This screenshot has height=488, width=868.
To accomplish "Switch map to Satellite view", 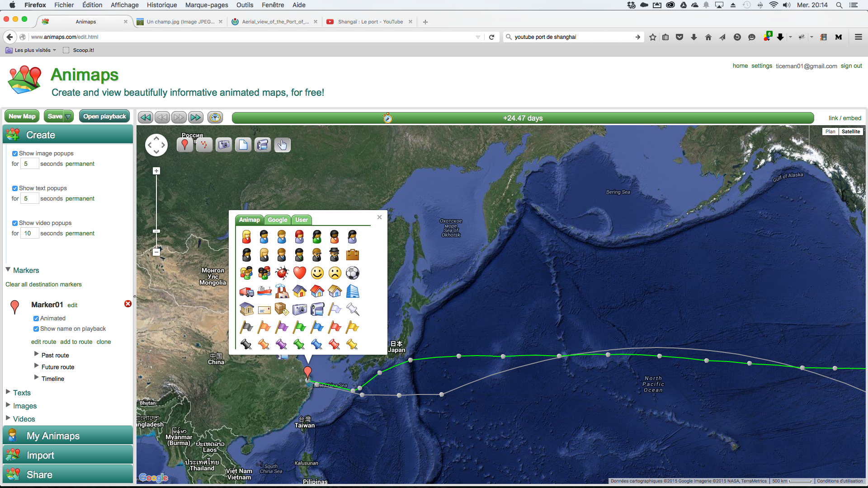I will tap(851, 131).
